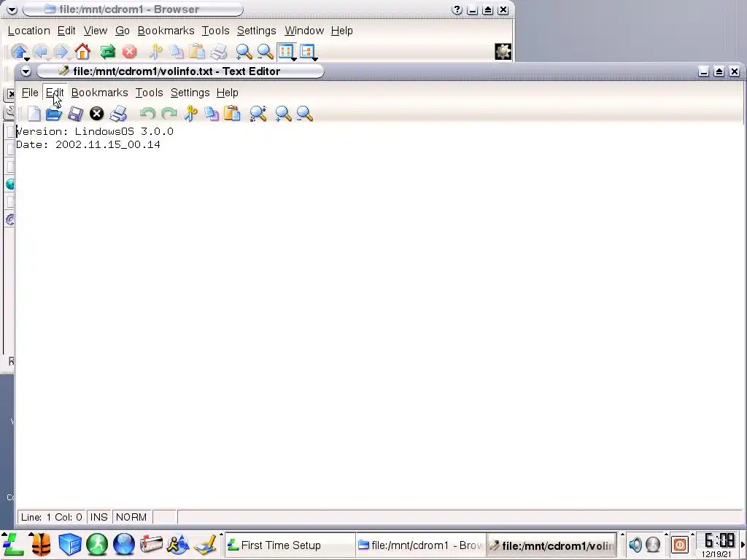This screenshot has width=747, height=560.
Task: Click the red Stop icon in Browser
Action: (129, 52)
